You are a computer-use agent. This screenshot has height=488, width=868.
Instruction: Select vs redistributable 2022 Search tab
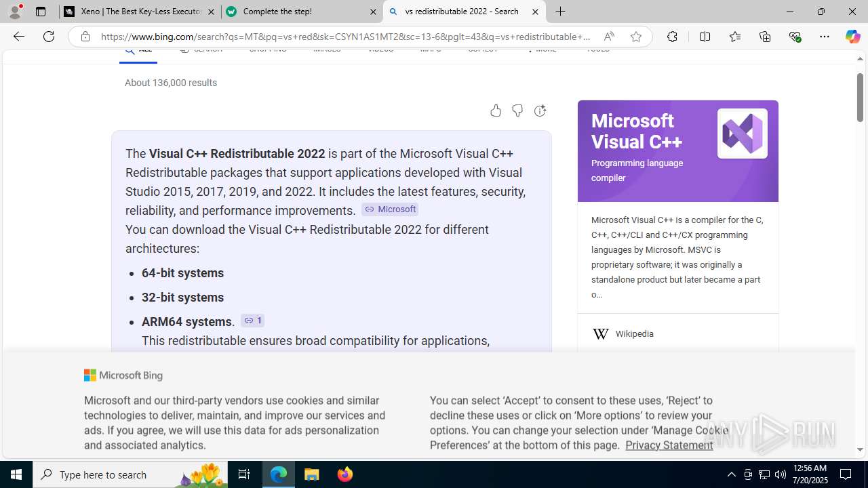point(464,12)
